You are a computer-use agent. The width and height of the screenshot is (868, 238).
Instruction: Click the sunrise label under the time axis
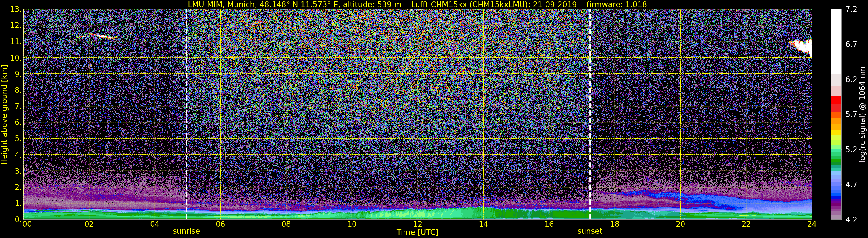click(186, 231)
